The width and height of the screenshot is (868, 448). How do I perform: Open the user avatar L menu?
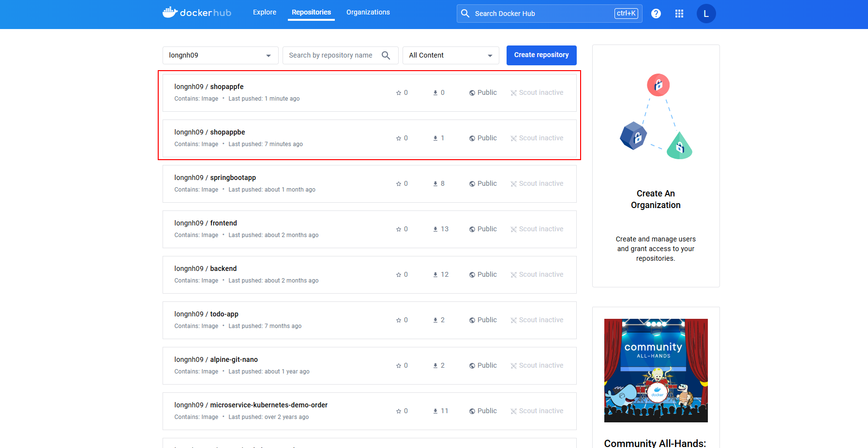point(706,14)
